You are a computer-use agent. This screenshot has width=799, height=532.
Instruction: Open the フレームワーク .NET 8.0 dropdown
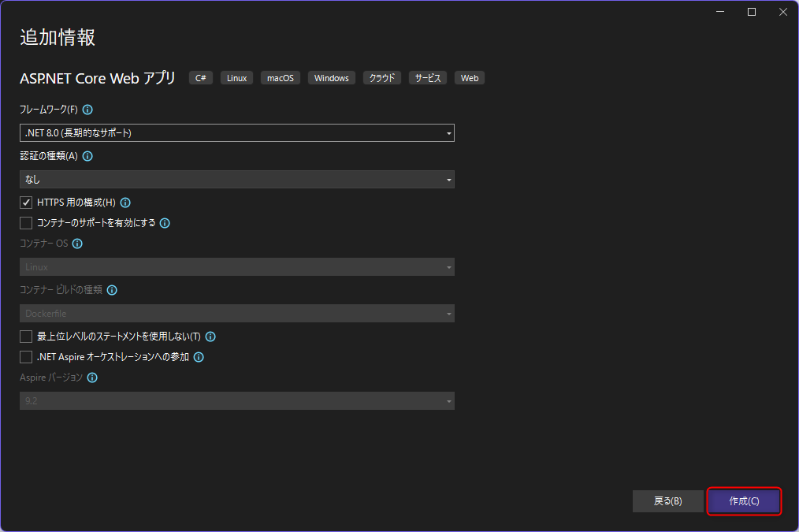tap(237, 133)
